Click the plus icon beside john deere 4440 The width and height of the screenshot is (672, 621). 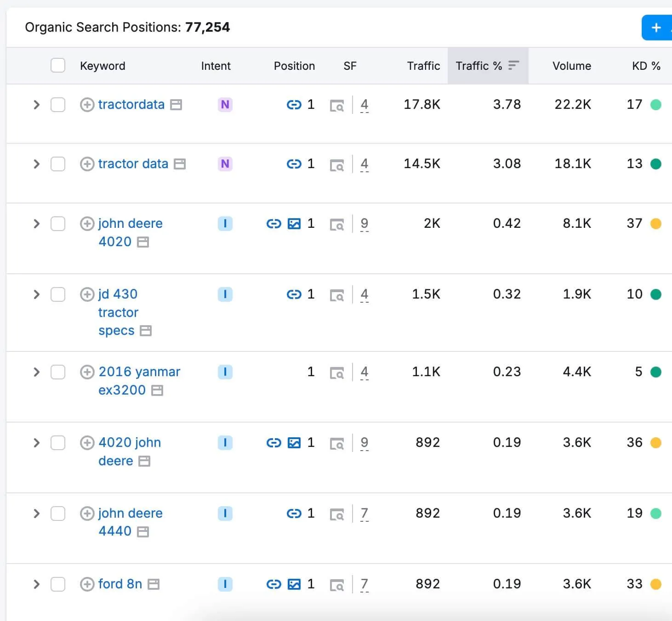87,513
